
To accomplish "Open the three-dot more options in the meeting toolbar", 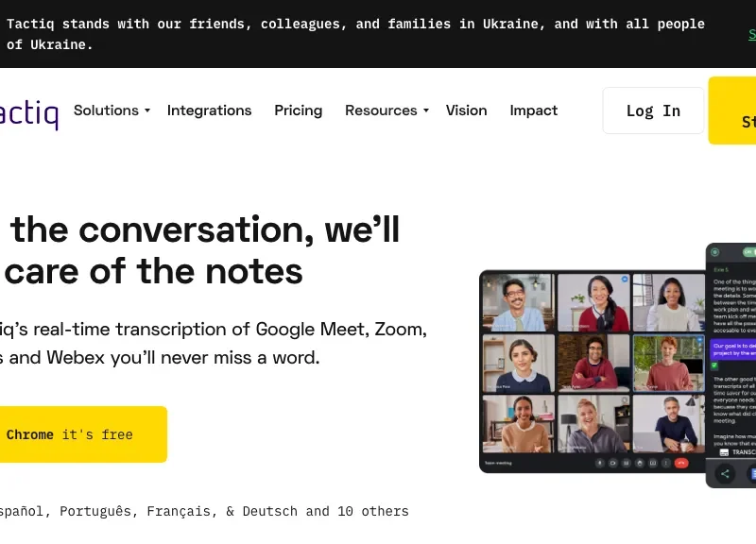I will click(x=666, y=463).
